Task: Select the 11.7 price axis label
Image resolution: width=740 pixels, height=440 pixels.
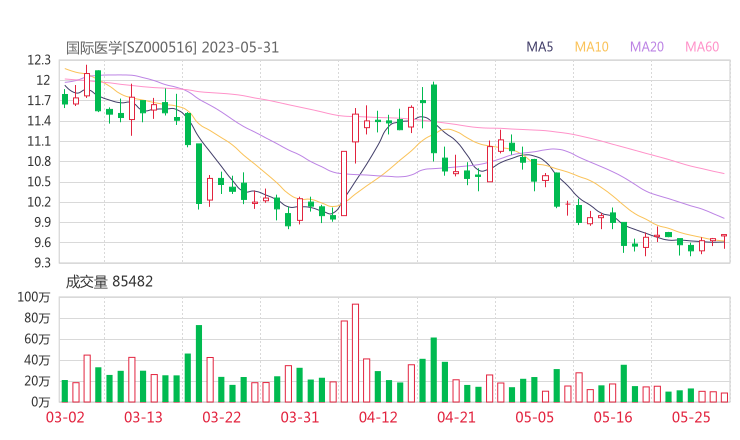Action: pyautogui.click(x=39, y=101)
